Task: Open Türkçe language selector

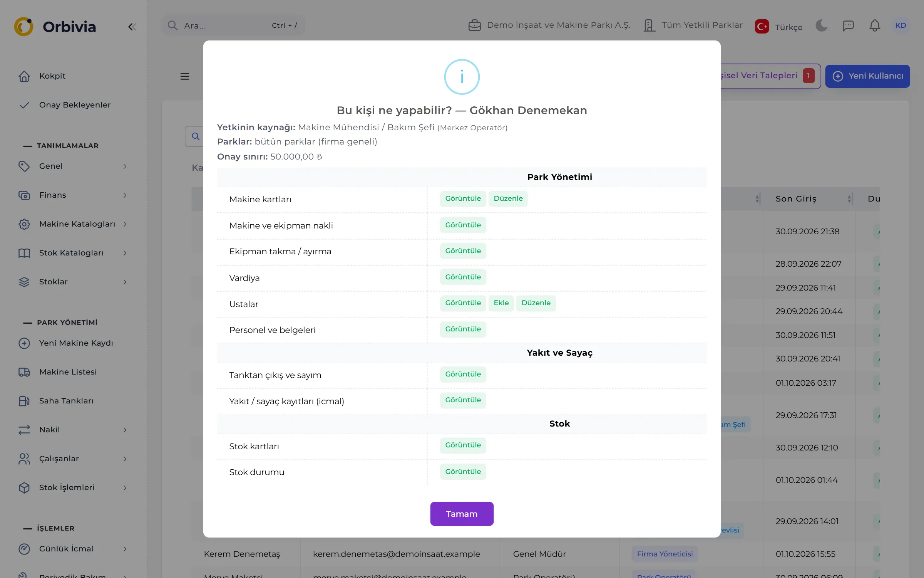Action: pos(779,27)
